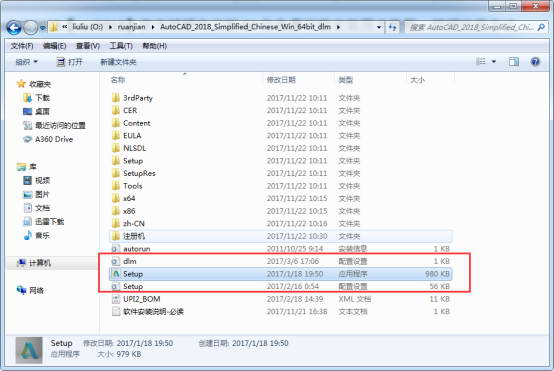Screen dimensions: 554x371
Task: Open the 迅雷下载 library
Action: point(43,222)
